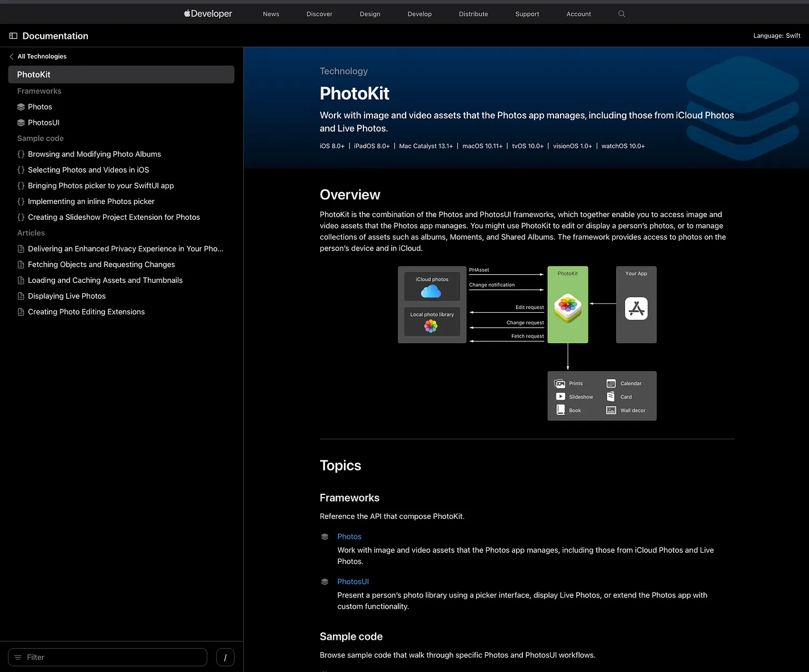Open Creating a Slideshow Project Extension for Photos
The width and height of the screenshot is (809, 672).
tap(114, 217)
